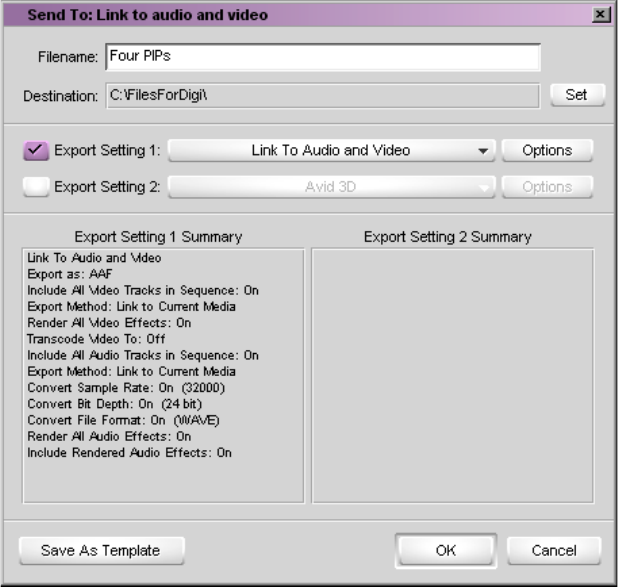Click 'Render All Audio Effects: On' line
Viewport: 618px width, 587px height.
(109, 436)
